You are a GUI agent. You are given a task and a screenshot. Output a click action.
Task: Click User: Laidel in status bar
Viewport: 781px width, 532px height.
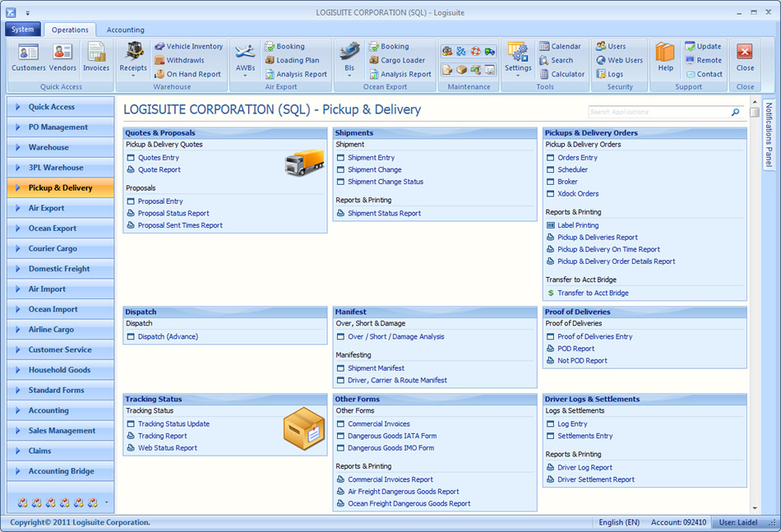click(738, 522)
